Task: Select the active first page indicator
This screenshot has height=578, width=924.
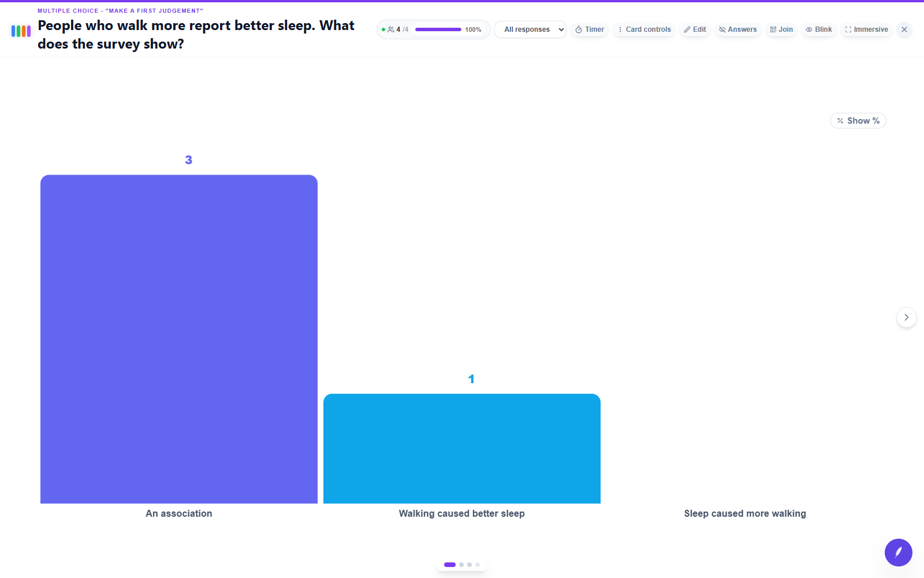Action: (x=450, y=565)
